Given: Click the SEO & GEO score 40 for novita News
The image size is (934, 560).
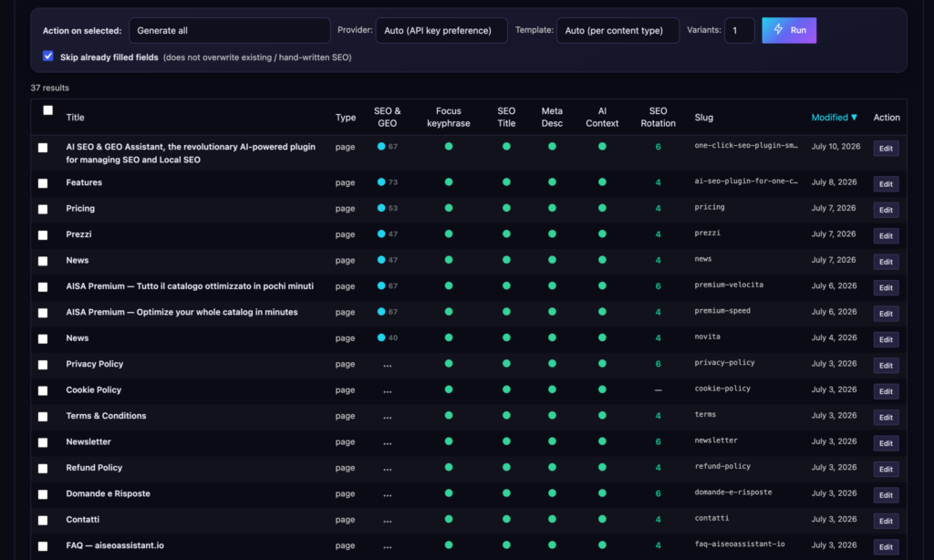Looking at the screenshot, I should [393, 337].
